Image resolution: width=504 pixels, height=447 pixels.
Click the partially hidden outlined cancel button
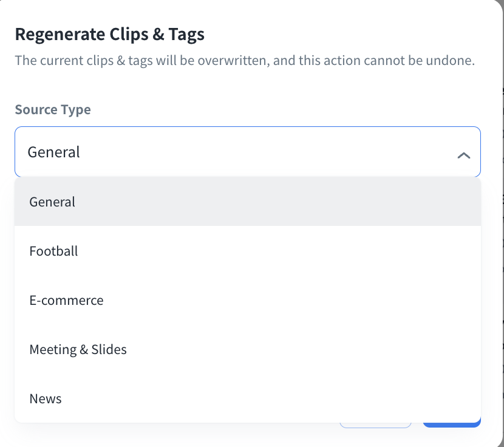click(375, 425)
